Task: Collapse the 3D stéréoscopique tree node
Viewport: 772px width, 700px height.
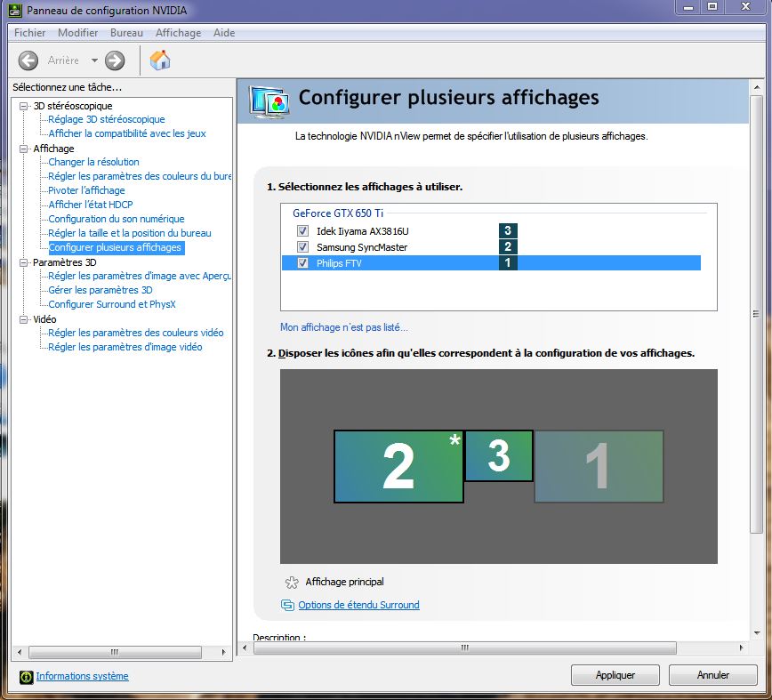Action: coord(23,106)
